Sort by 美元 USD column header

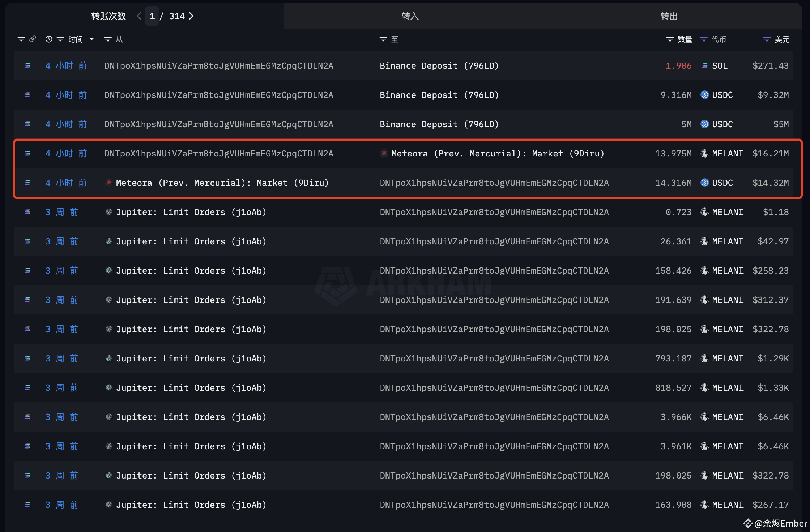click(x=782, y=39)
